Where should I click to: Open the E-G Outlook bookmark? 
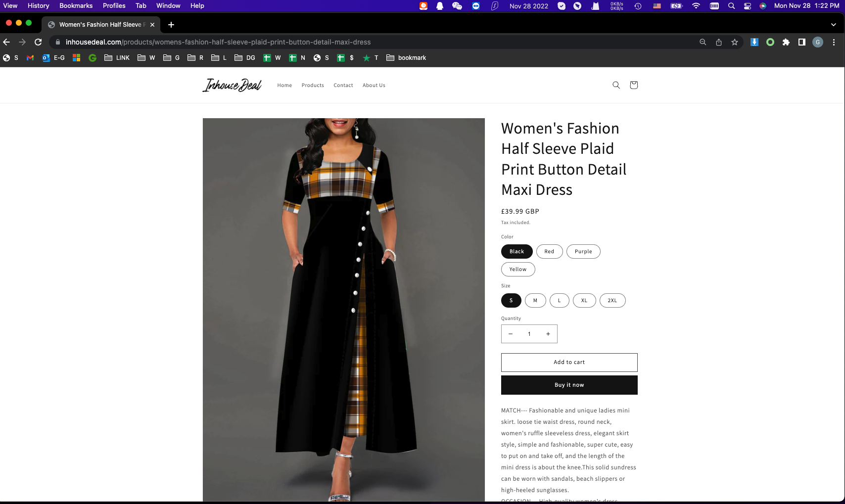tap(53, 58)
